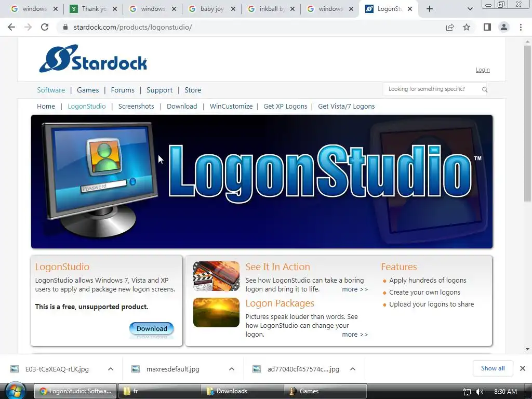This screenshot has width=532, height=399.
Task: Switch to the 'baby joy' tab
Action: [x=211, y=9]
